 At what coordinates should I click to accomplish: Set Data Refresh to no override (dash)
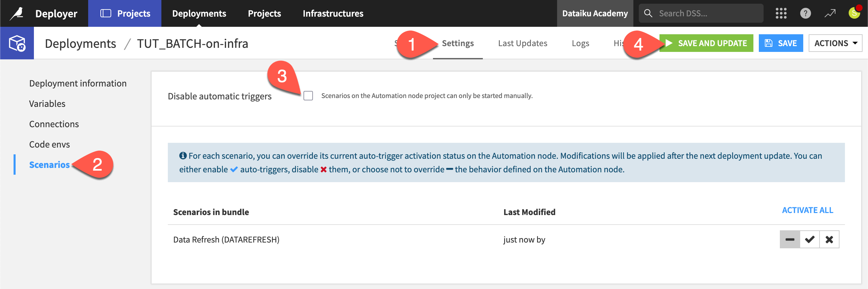(790, 239)
